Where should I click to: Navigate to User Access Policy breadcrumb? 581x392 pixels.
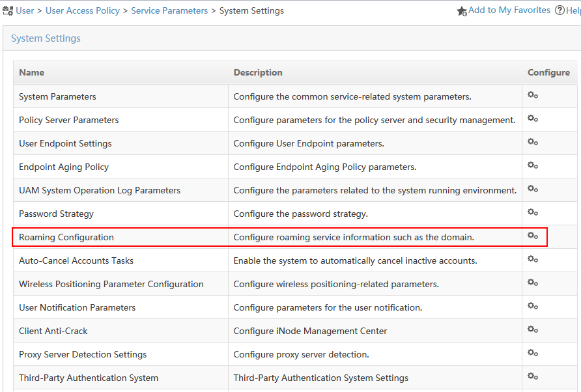[83, 11]
